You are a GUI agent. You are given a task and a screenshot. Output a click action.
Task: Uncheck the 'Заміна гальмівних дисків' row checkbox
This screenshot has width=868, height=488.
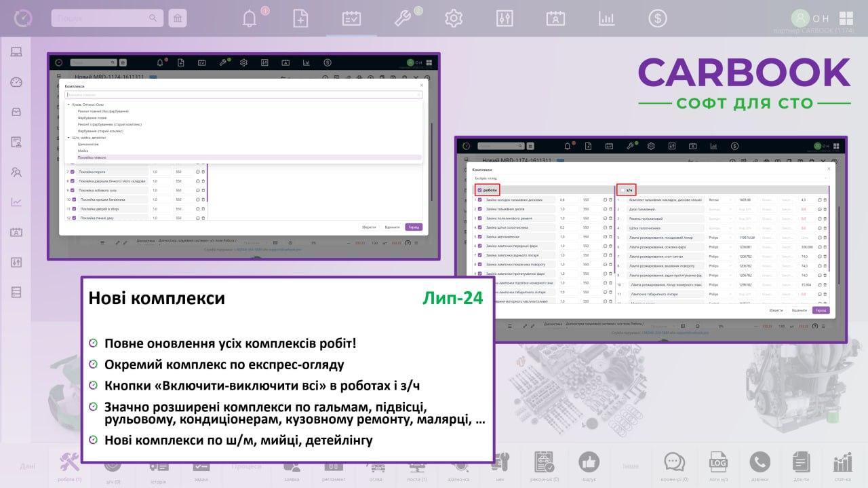point(479,209)
